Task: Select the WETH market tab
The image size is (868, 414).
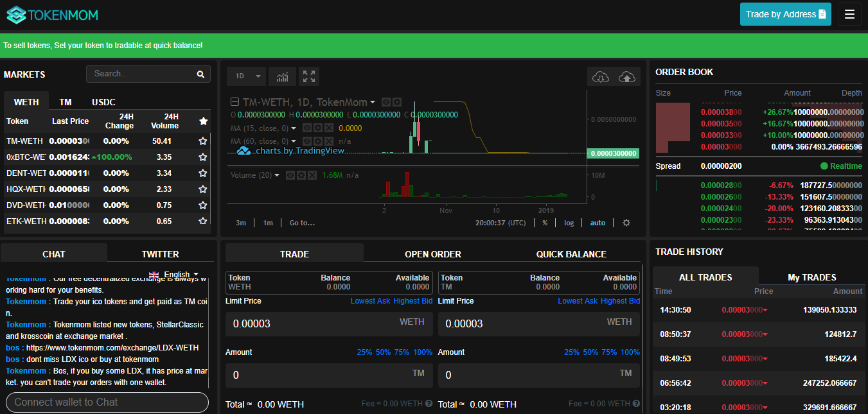Action: pos(26,102)
